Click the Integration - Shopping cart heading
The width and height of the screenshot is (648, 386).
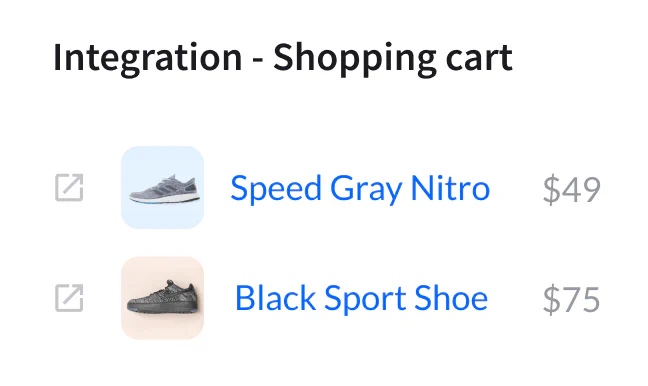coord(283,58)
